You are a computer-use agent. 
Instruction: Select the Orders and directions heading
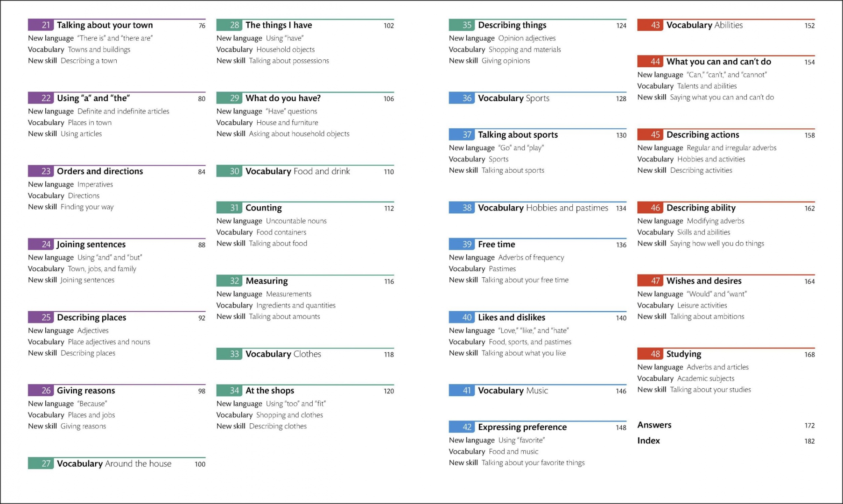click(x=100, y=171)
